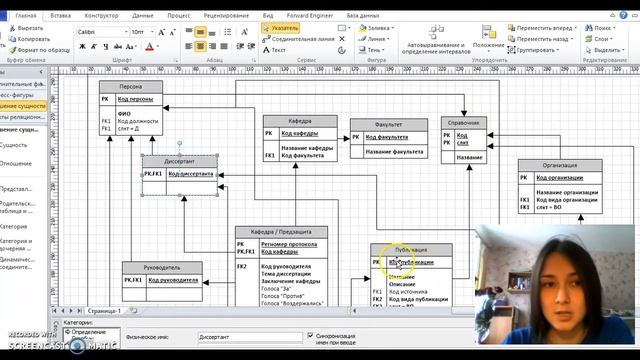Select Определение in the Категории list
This screenshot has height=360, width=640.
89,332
